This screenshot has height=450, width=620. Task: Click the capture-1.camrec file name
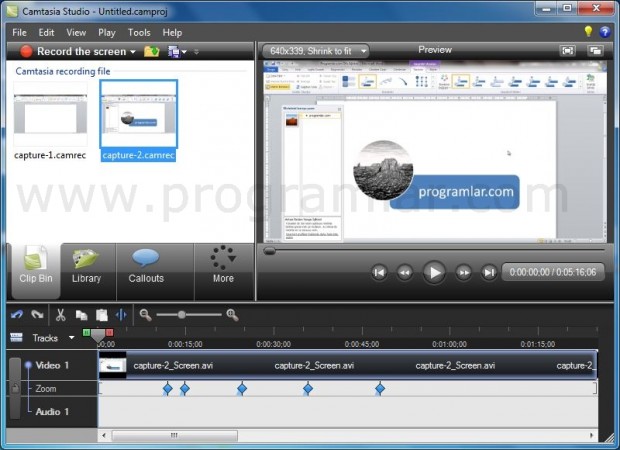pos(50,155)
